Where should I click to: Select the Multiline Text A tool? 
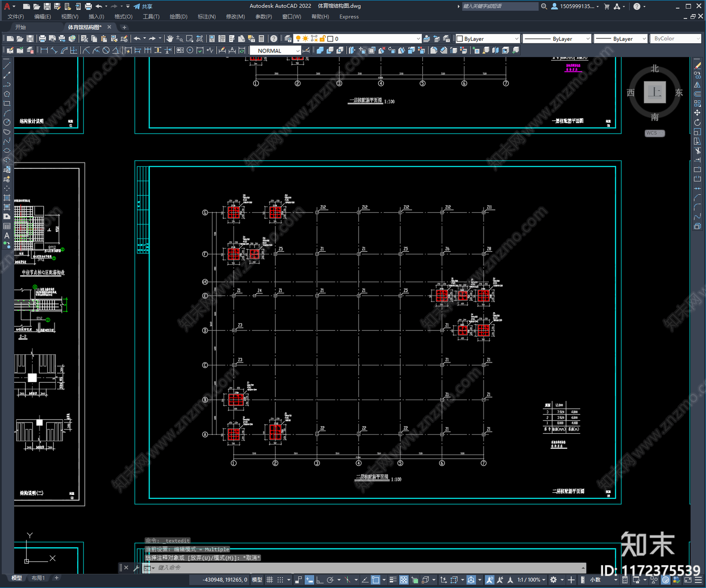pos(7,236)
